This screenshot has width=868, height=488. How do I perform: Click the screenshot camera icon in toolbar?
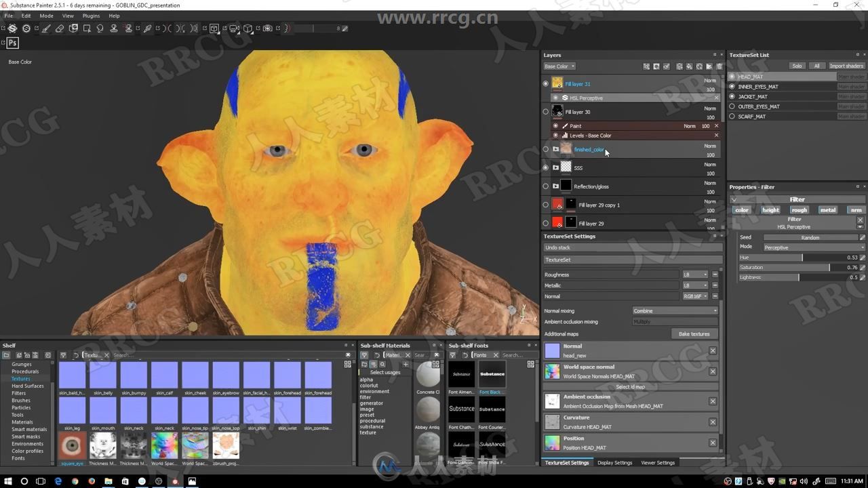pyautogui.click(x=267, y=28)
